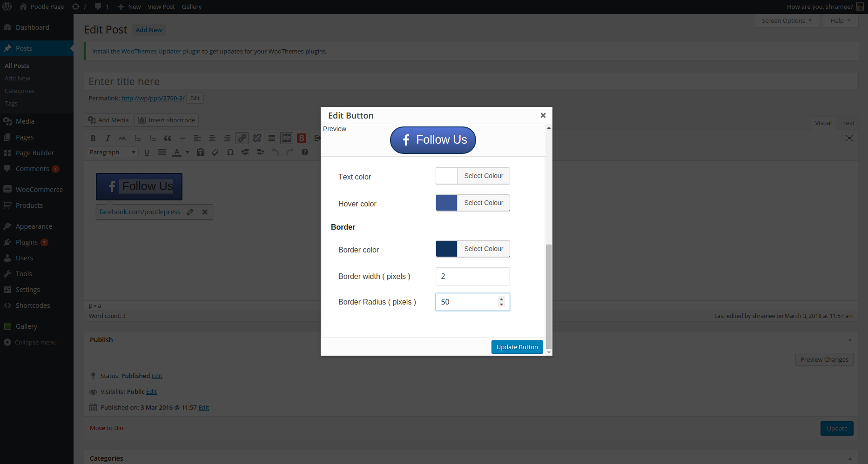Click the Border color swatch

click(446, 249)
